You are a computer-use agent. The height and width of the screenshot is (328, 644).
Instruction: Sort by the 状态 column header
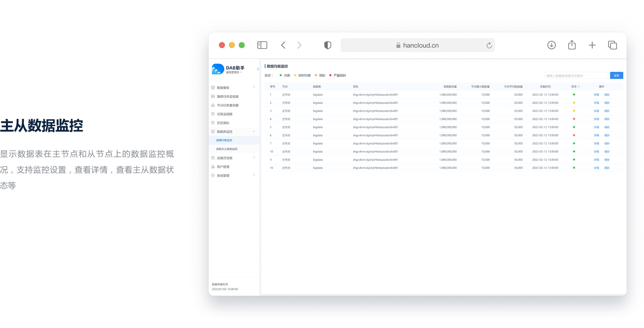(x=575, y=86)
